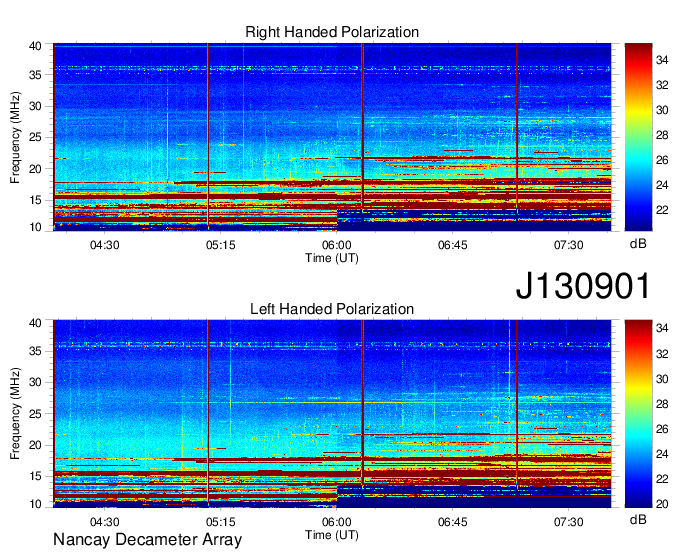Click the 06:45 time tick of right-handed plot
The width and height of the screenshot is (680, 552).
pyautogui.click(x=453, y=245)
